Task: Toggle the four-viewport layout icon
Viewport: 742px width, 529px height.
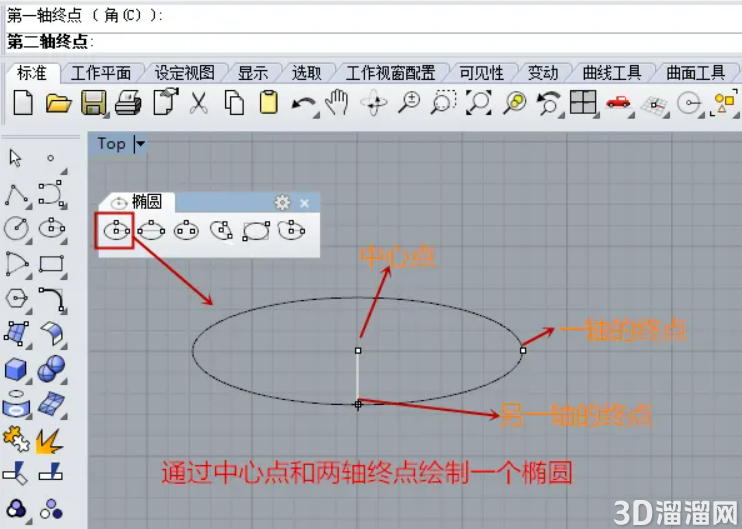Action: [583, 102]
